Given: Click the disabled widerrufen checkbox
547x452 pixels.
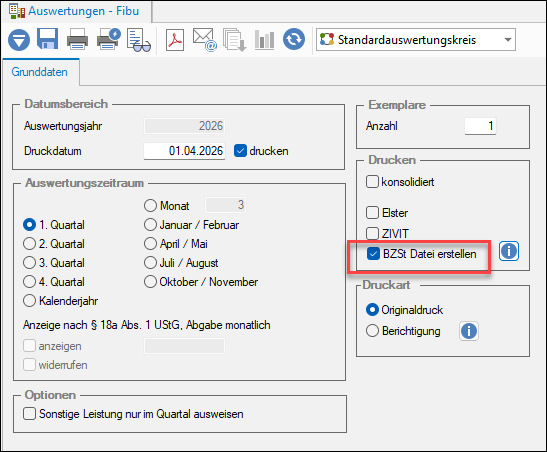Looking at the screenshot, I should (29, 364).
